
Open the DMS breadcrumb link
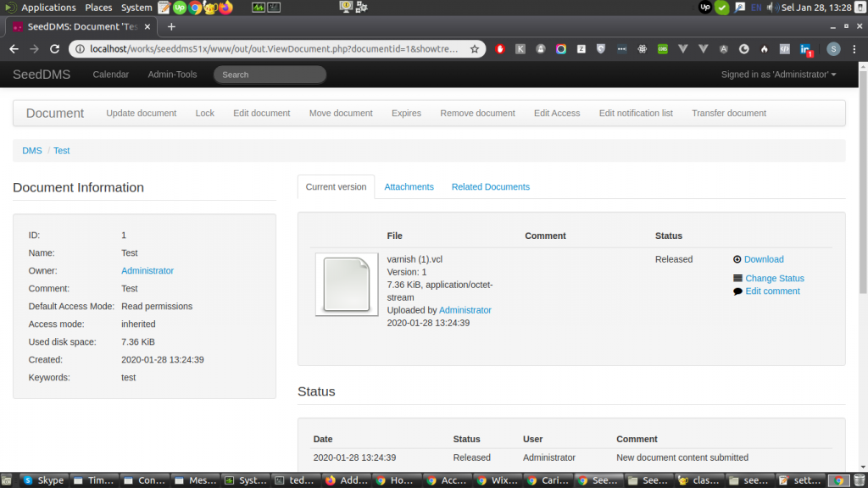pos(32,151)
